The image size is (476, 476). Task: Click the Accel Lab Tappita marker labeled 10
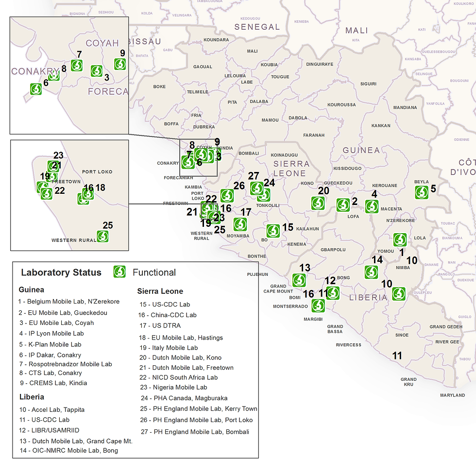399,294
